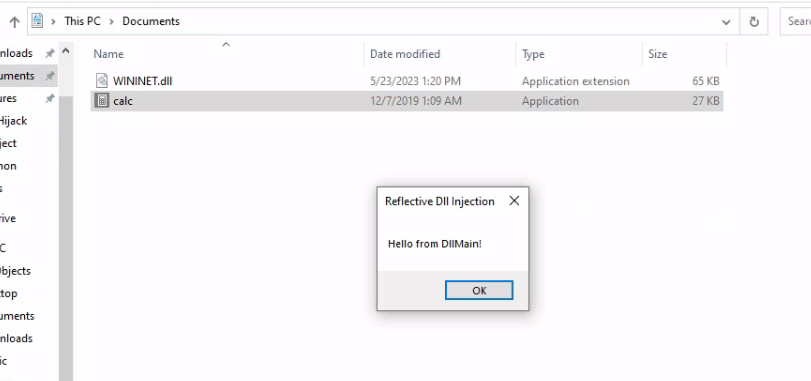Click the document icon in address bar
811x381 pixels.
coord(37,21)
